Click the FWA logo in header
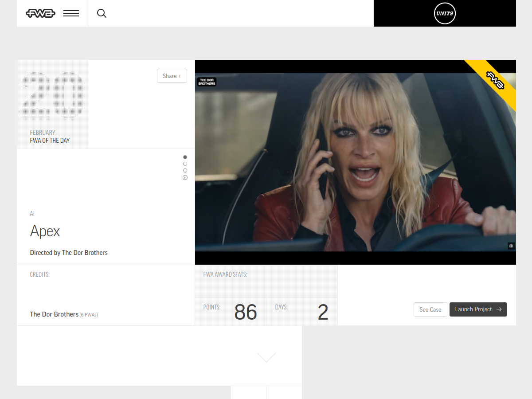Image resolution: width=532 pixels, height=399 pixels. (x=40, y=13)
